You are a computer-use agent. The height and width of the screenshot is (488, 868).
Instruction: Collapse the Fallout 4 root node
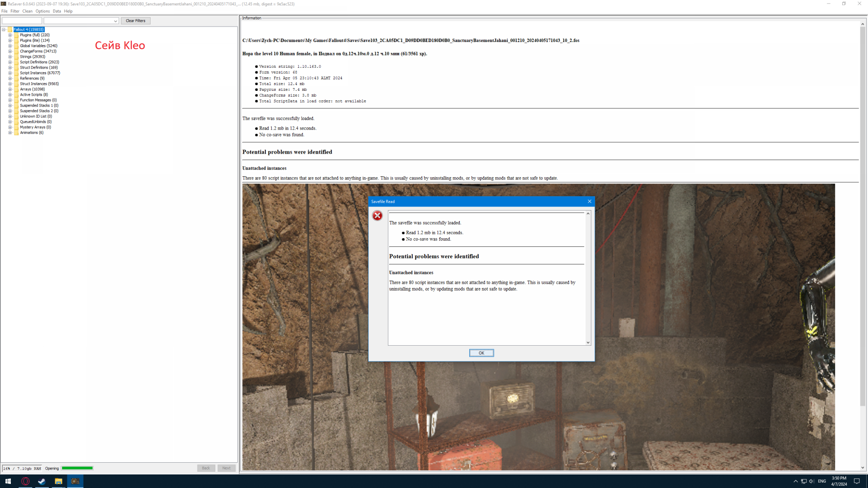(x=4, y=29)
